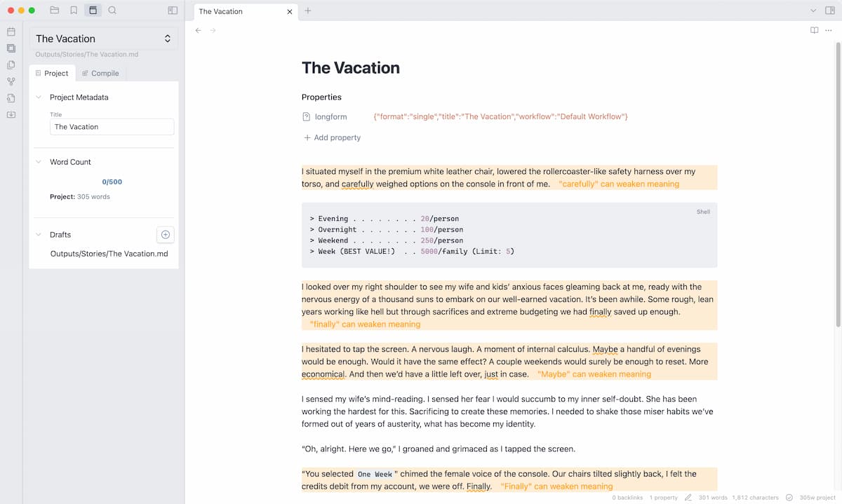Click the underlined word "economical"
The width and height of the screenshot is (842, 504).
(x=323, y=374)
